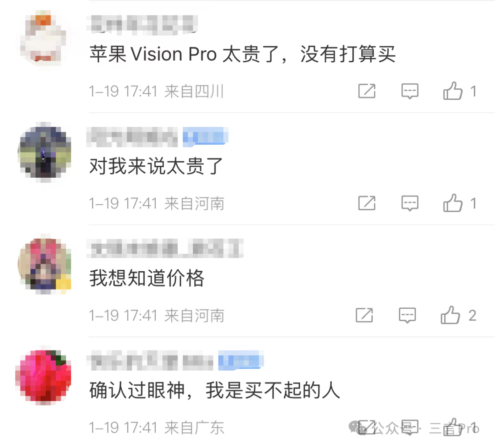Like the 苹果 Vision Pro 太贵了 comment
Screen dimensions: 495x448
[x=453, y=91]
